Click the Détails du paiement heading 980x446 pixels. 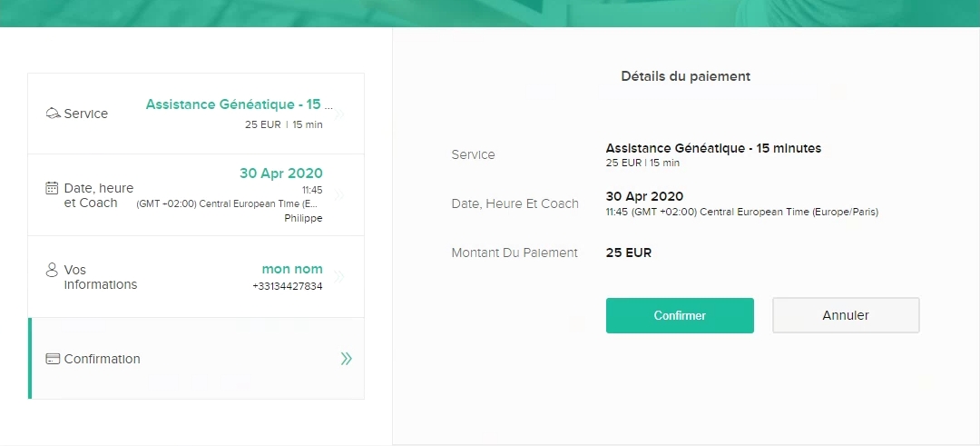[x=686, y=76]
